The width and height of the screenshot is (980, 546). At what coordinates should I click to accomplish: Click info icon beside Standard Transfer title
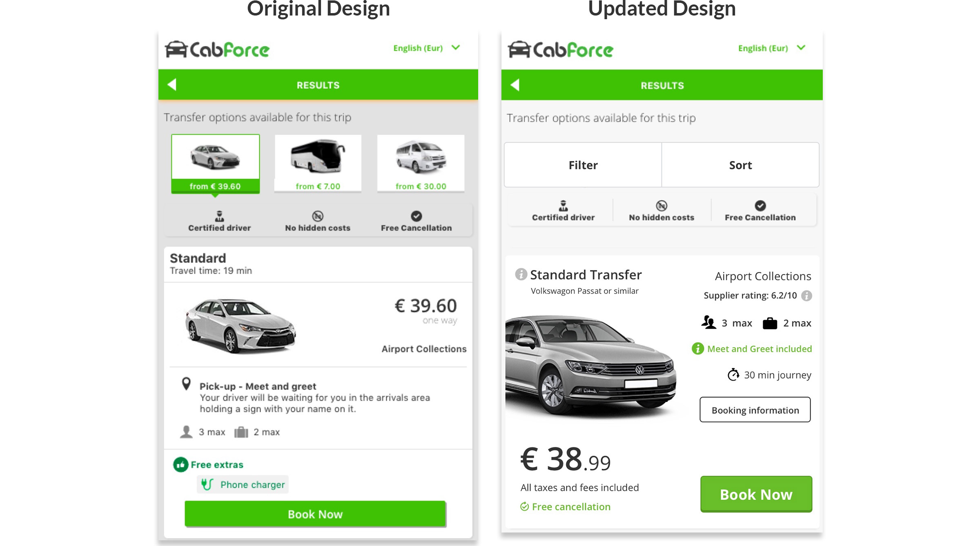pyautogui.click(x=521, y=274)
